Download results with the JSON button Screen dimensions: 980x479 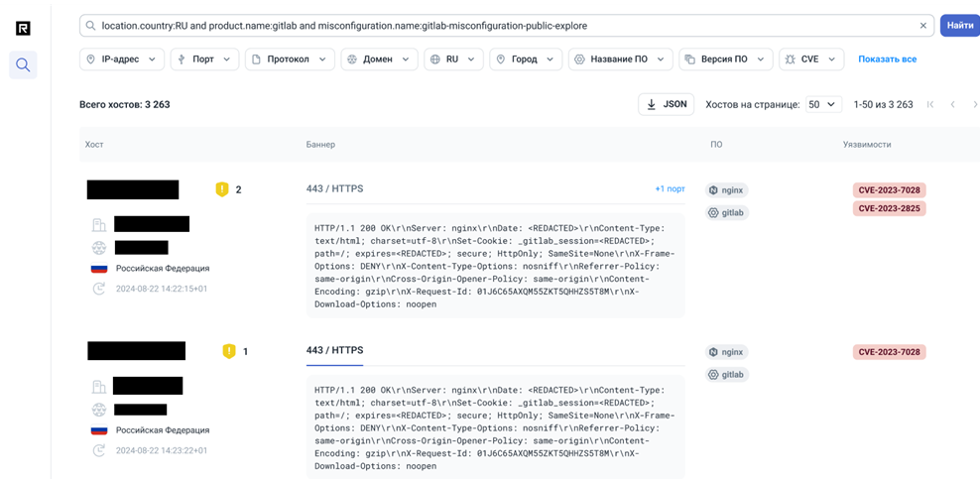click(666, 104)
